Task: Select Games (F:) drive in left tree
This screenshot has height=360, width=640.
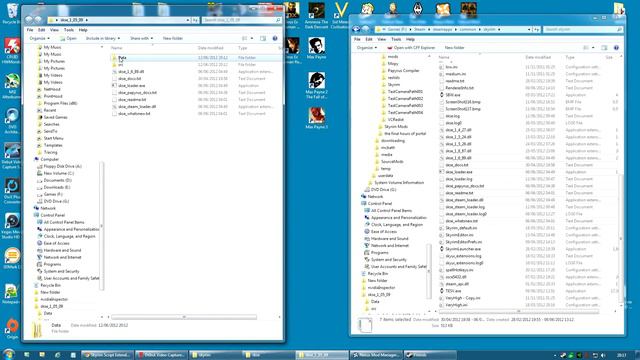Action: pos(53,194)
